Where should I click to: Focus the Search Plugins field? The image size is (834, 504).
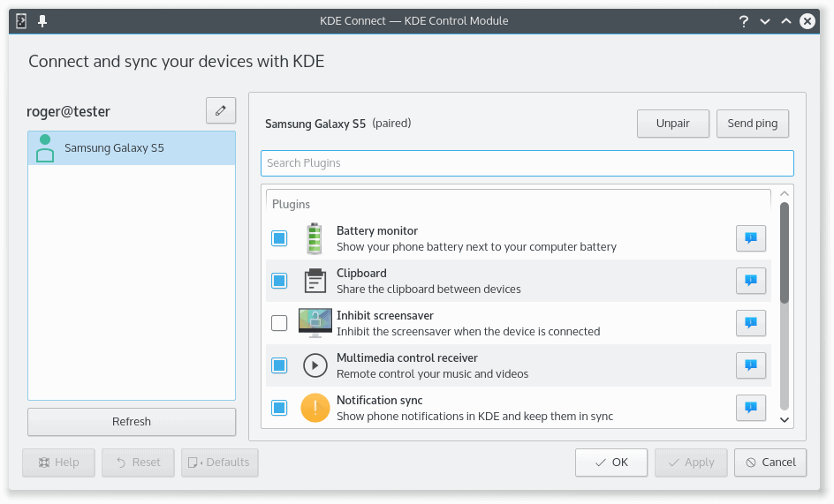(x=527, y=163)
